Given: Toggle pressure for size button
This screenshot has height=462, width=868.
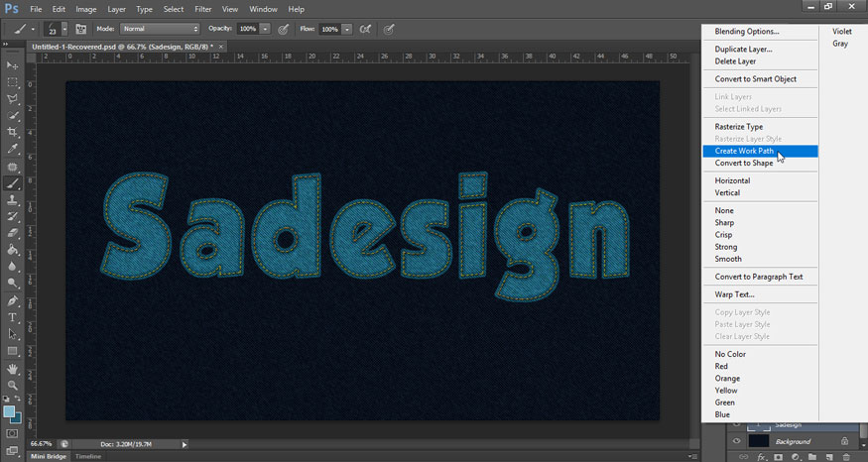Looking at the screenshot, I should tap(389, 29).
